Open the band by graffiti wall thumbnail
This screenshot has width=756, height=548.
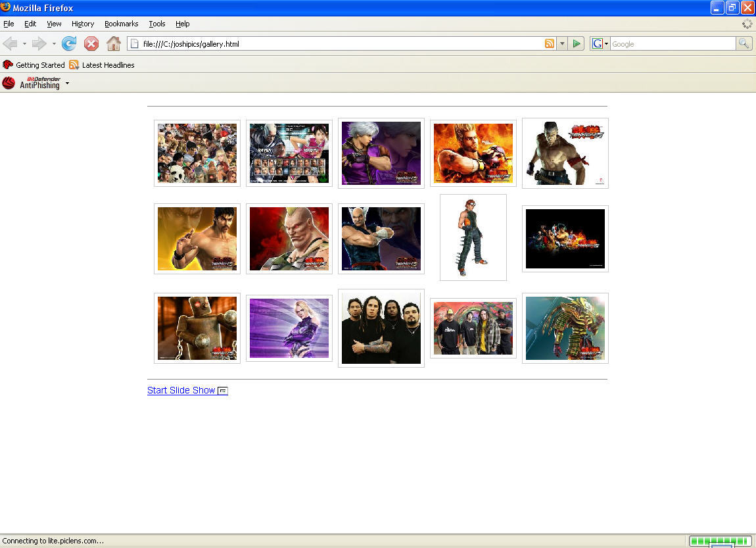[473, 328]
